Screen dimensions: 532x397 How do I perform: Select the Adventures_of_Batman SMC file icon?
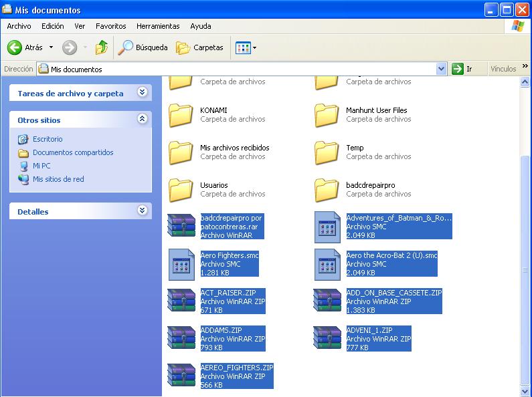coord(327,227)
